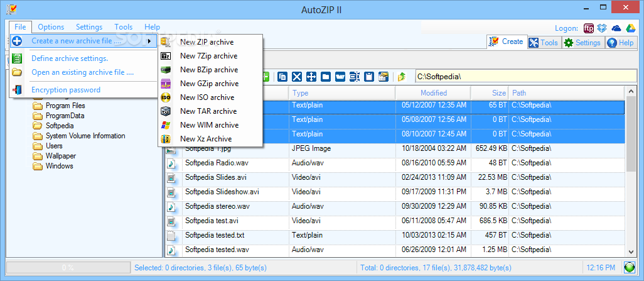The width and height of the screenshot is (644, 281).
Task: Open the Tools menu in menu bar
Action: coord(124,27)
